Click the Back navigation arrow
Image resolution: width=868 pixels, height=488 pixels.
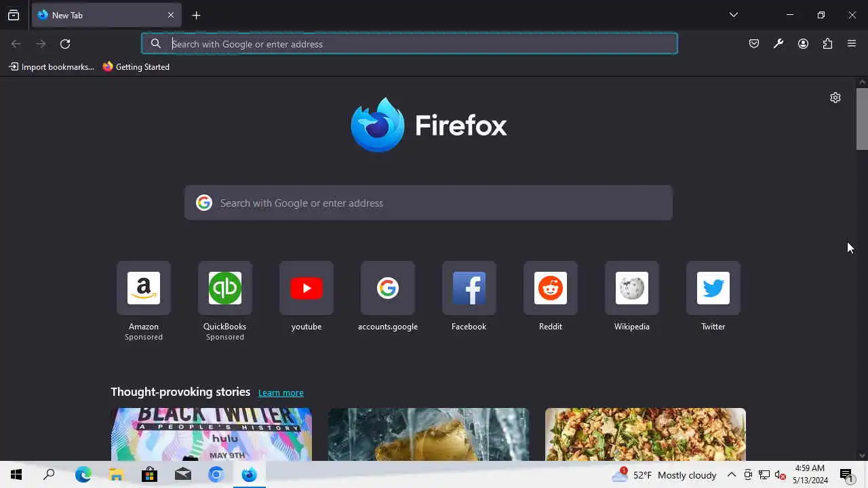click(16, 44)
